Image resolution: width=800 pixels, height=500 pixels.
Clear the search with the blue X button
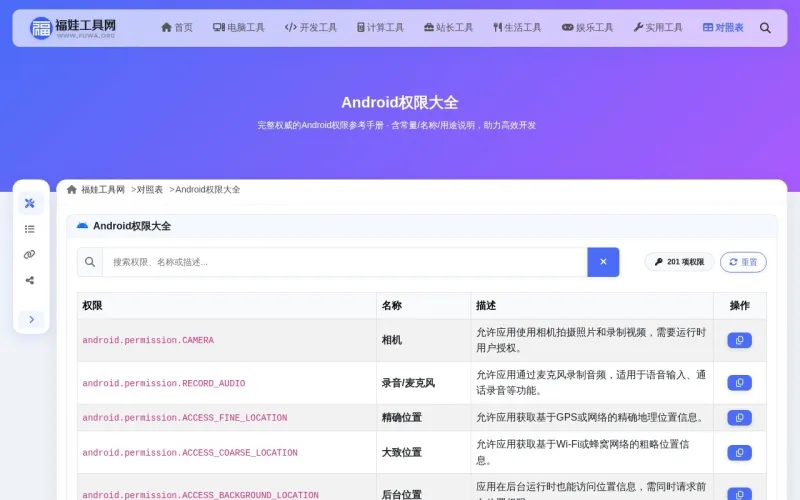pos(603,262)
